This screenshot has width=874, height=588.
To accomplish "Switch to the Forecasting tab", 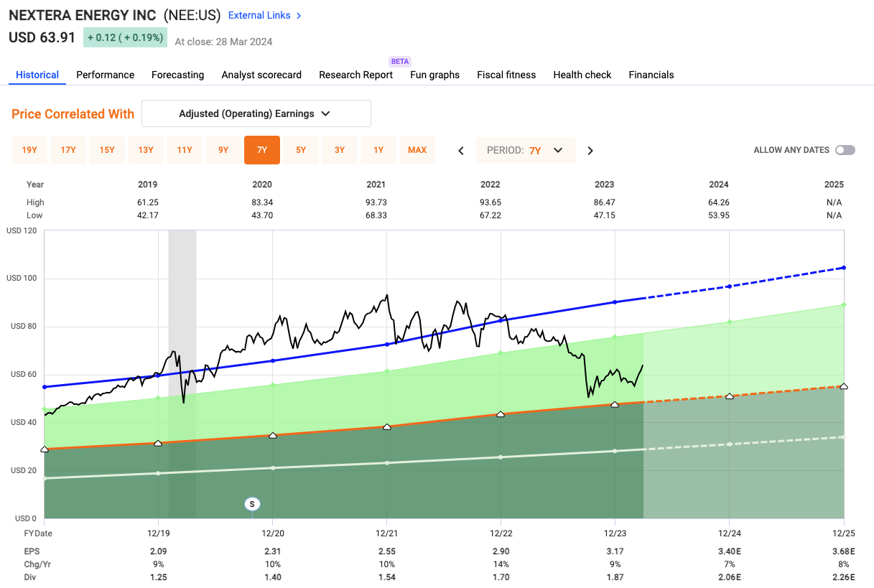I will [177, 75].
